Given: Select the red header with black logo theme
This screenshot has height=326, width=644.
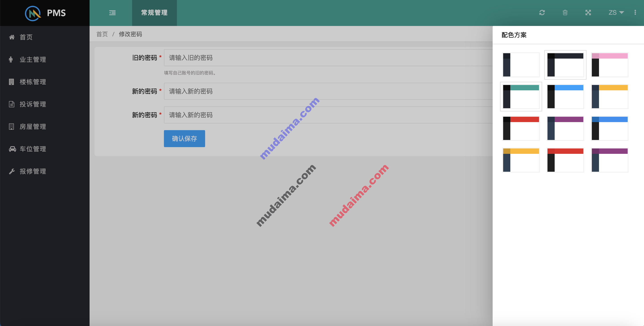Looking at the screenshot, I should tap(521, 128).
